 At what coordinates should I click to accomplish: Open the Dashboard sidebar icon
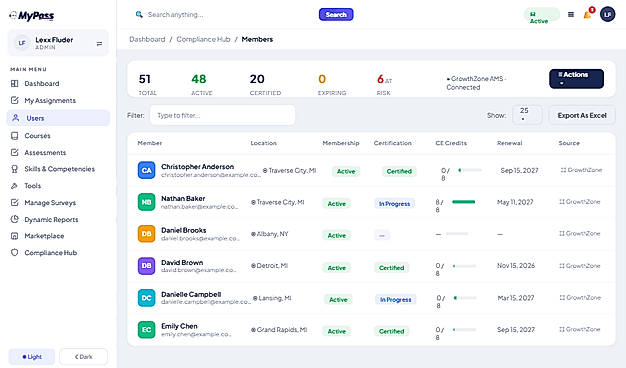(14, 83)
